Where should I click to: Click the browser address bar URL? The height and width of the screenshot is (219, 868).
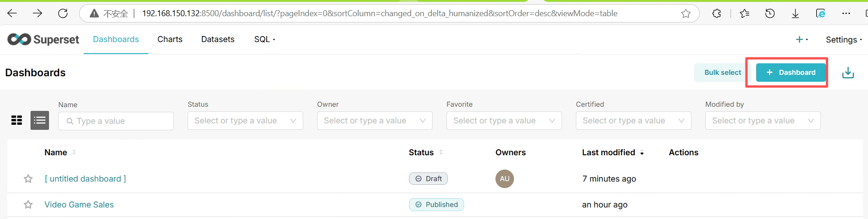pos(379,13)
